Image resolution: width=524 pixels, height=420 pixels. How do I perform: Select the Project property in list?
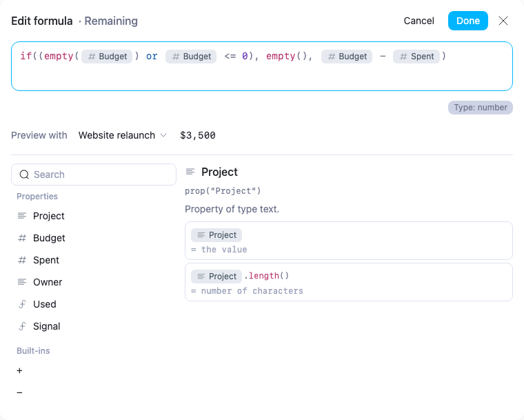pyautogui.click(x=94, y=216)
